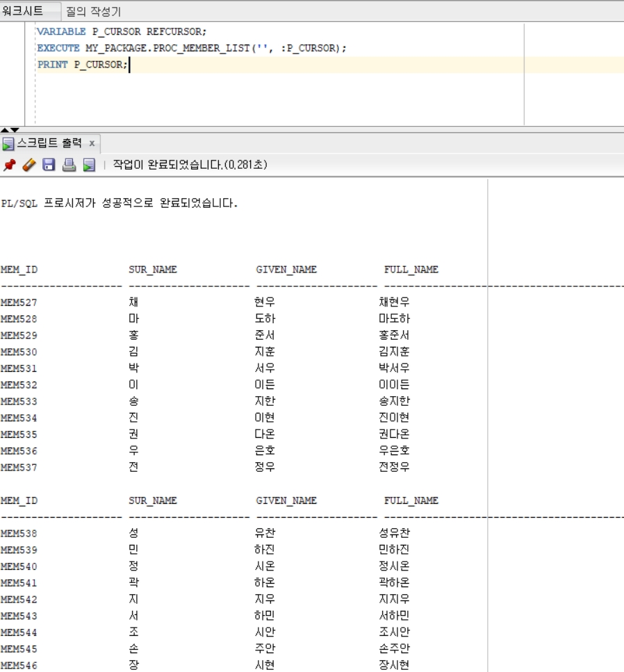Select MEM537 row ID
The image size is (624, 672).
(19, 468)
